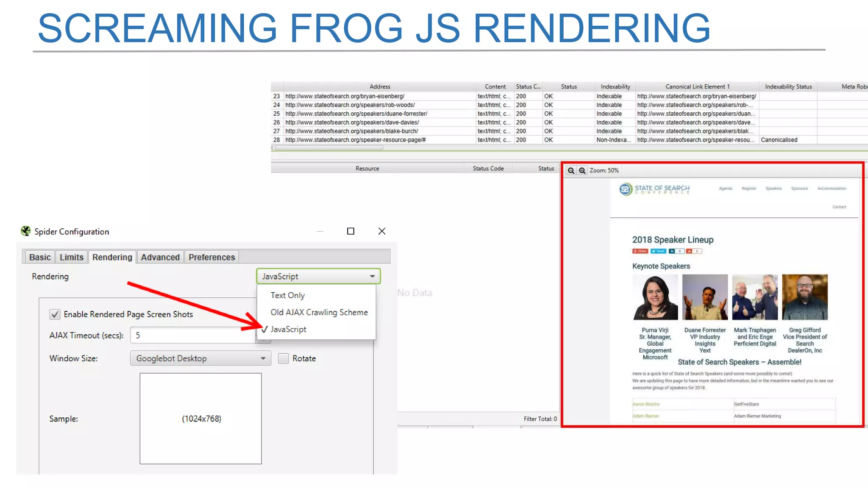Image resolution: width=868 pixels, height=488 pixels.
Task: Toggle Enable Rendered Page Screen Shots checkbox
Action: pos(55,314)
